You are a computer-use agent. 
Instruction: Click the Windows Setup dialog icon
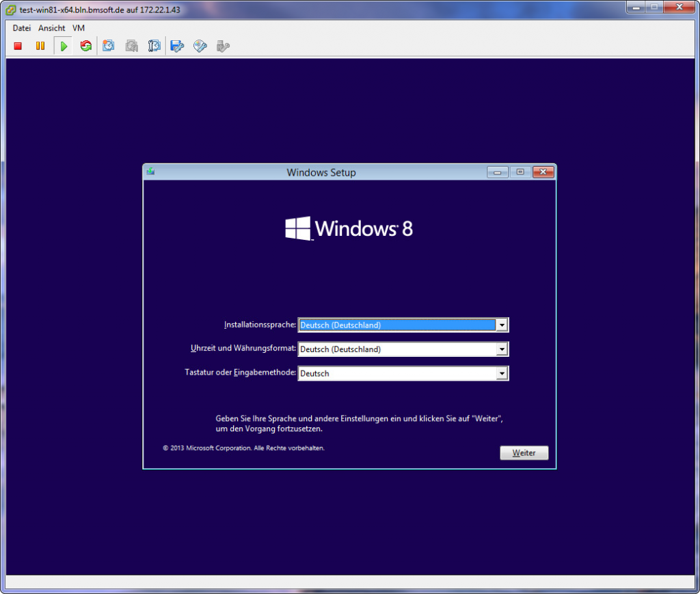click(x=149, y=172)
